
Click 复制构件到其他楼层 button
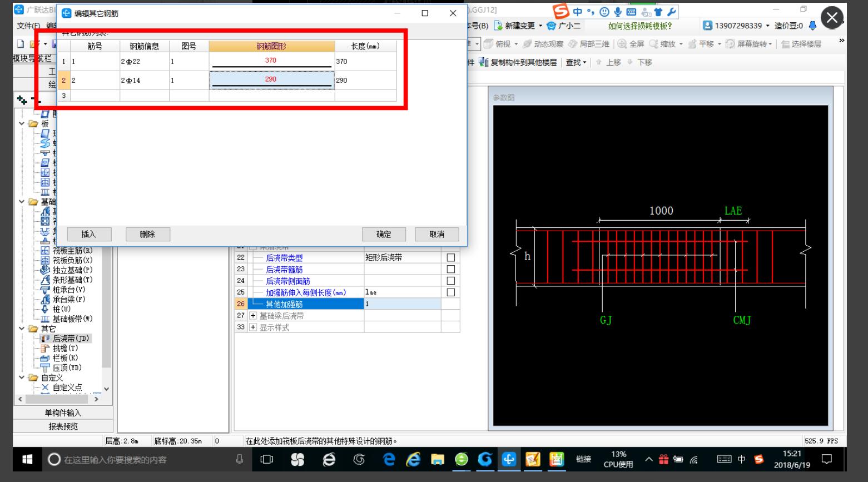click(x=518, y=62)
